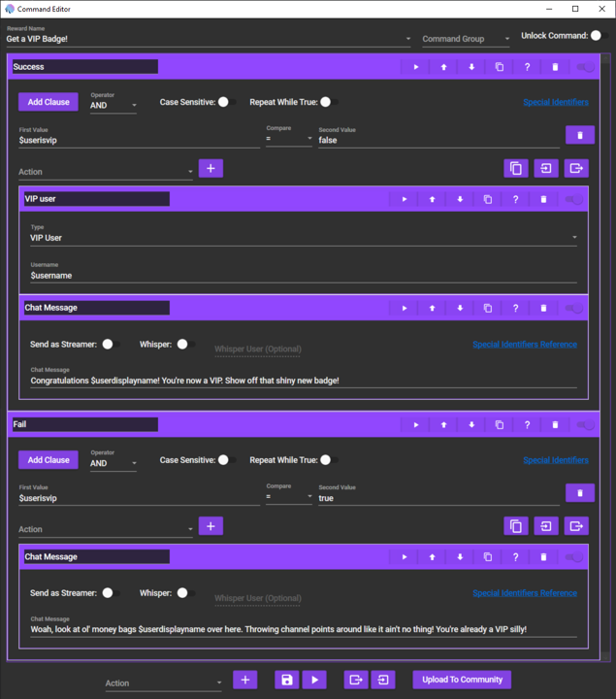Toggle Send as Streamer for Fail message
The width and height of the screenshot is (616, 699).
pos(111,593)
